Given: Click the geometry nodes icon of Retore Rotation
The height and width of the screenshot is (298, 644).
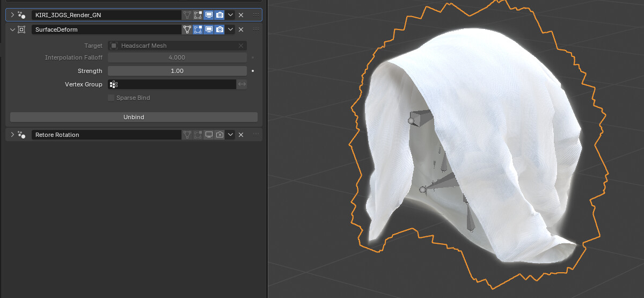Looking at the screenshot, I should tap(22, 135).
